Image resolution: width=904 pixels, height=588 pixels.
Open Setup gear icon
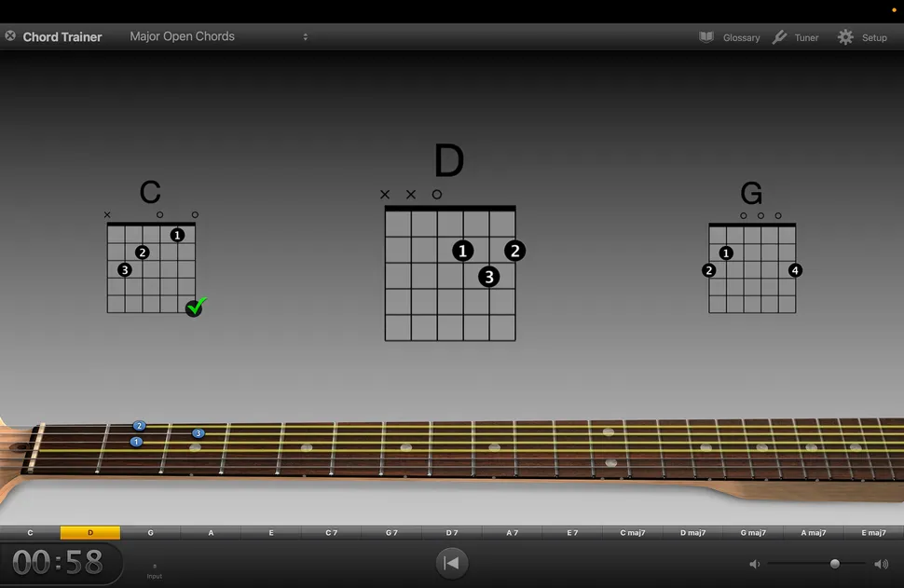tap(845, 37)
